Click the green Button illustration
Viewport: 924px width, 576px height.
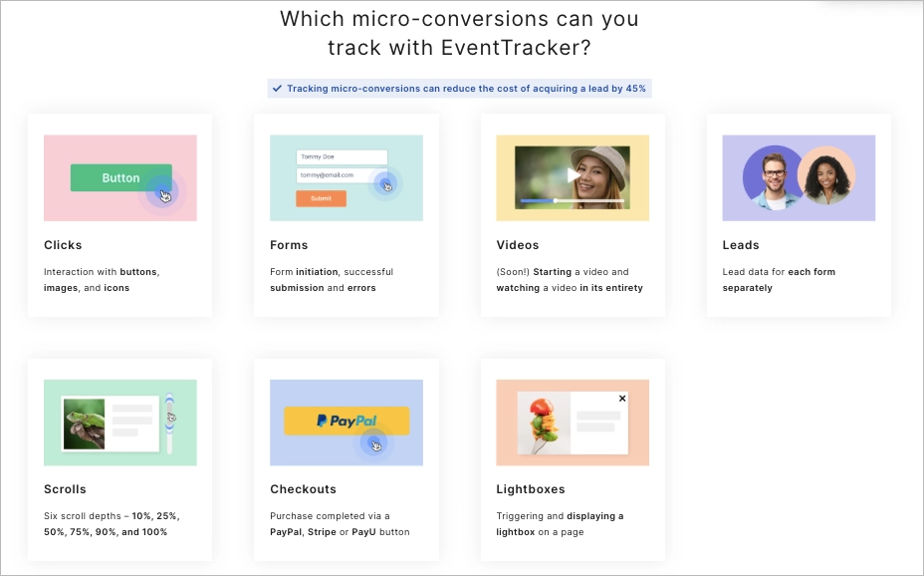coord(120,178)
